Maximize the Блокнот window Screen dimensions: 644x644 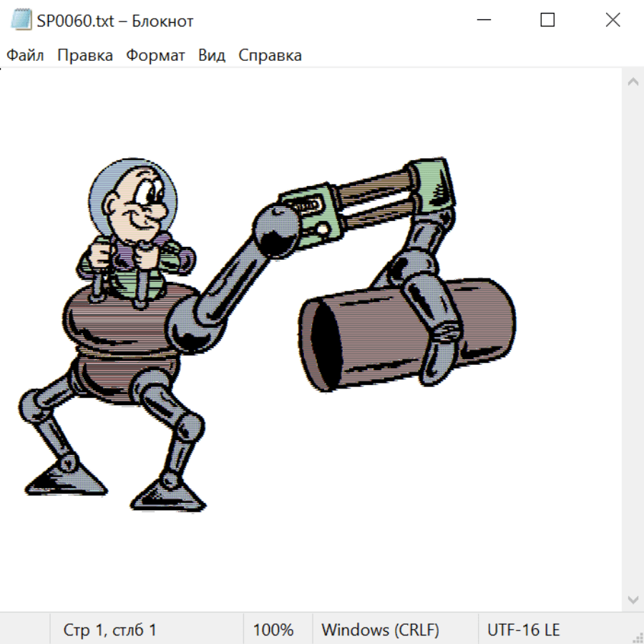(547, 21)
